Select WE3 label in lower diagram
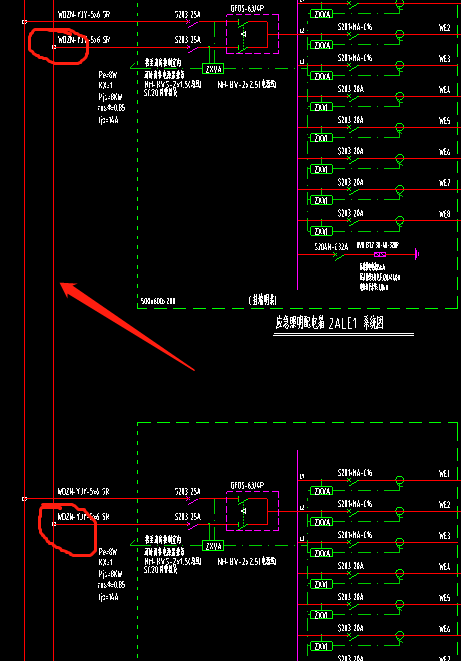Viewport: 461px width, 661px height. 444,536
